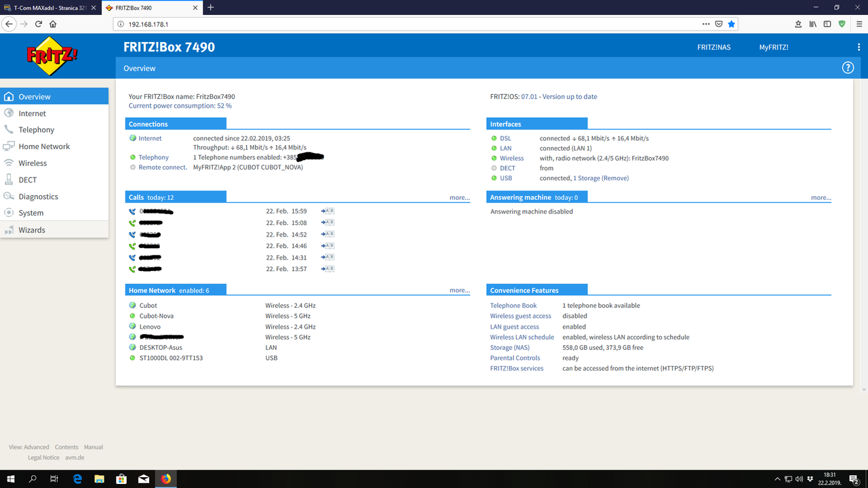Viewport: 868px width, 488px height.
Task: Open Wireless guest access link
Action: click(521, 316)
